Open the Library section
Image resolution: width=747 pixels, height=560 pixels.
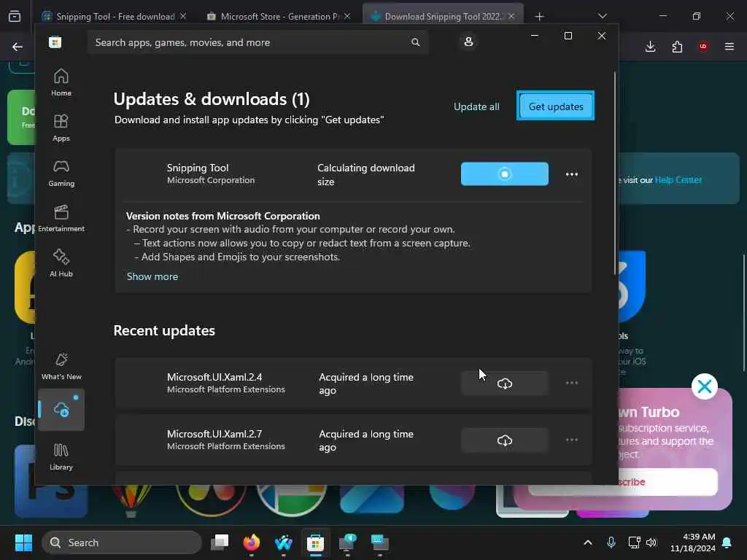click(61, 457)
